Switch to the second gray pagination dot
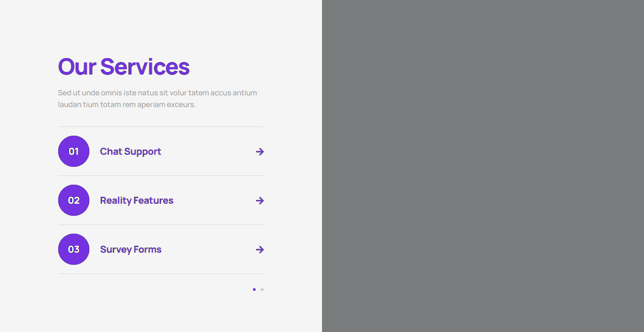This screenshot has width=644, height=332. 262,290
